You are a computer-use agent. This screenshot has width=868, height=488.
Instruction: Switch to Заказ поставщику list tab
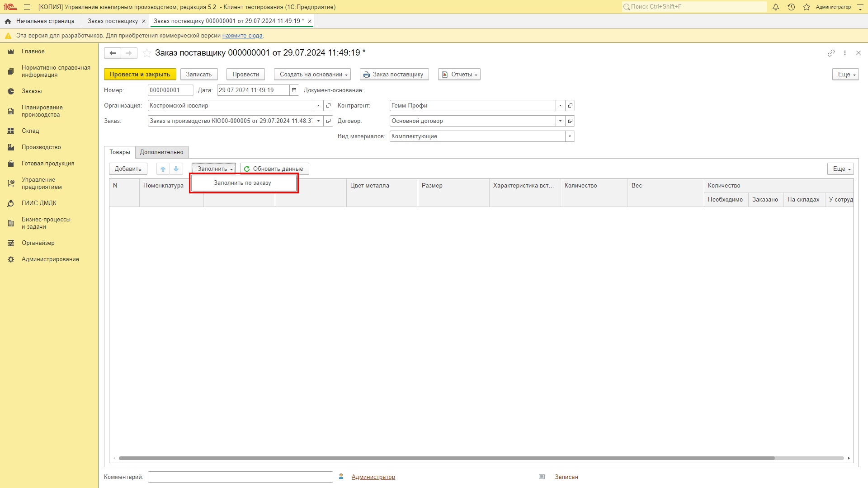tap(113, 21)
